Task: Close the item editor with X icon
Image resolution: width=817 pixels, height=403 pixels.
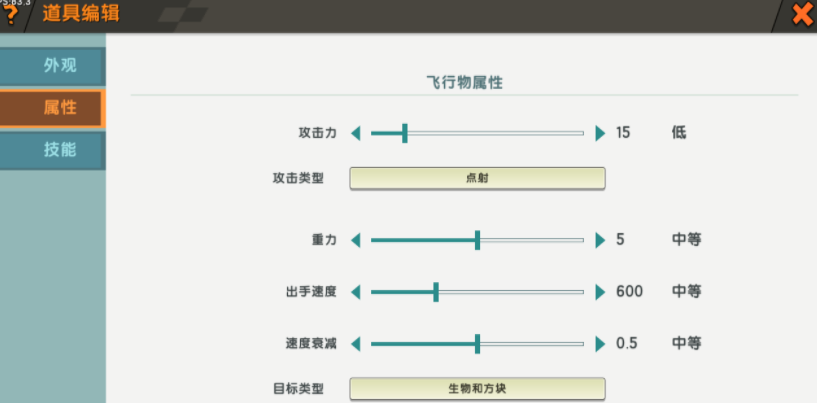Action: [x=802, y=15]
